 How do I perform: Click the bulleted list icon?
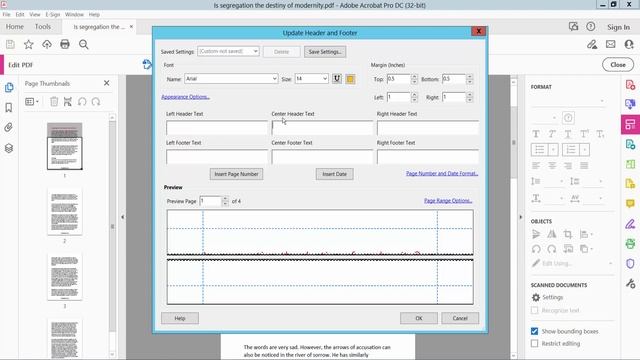pyautogui.click(x=540, y=150)
